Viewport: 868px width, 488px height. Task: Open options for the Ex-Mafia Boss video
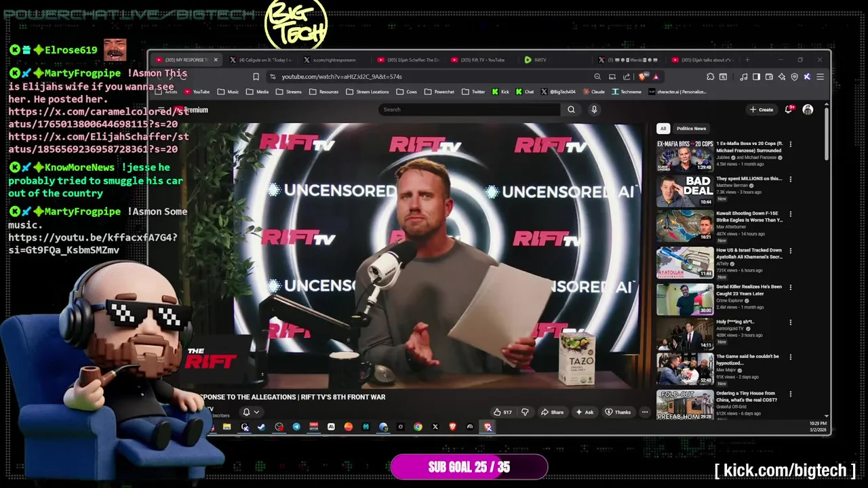tap(790, 144)
